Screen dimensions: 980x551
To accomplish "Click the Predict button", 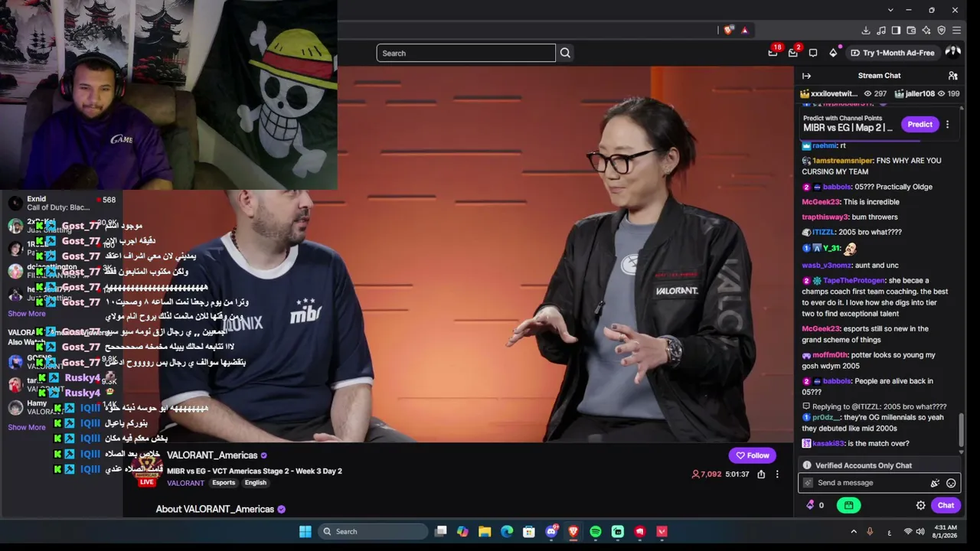I will [920, 124].
